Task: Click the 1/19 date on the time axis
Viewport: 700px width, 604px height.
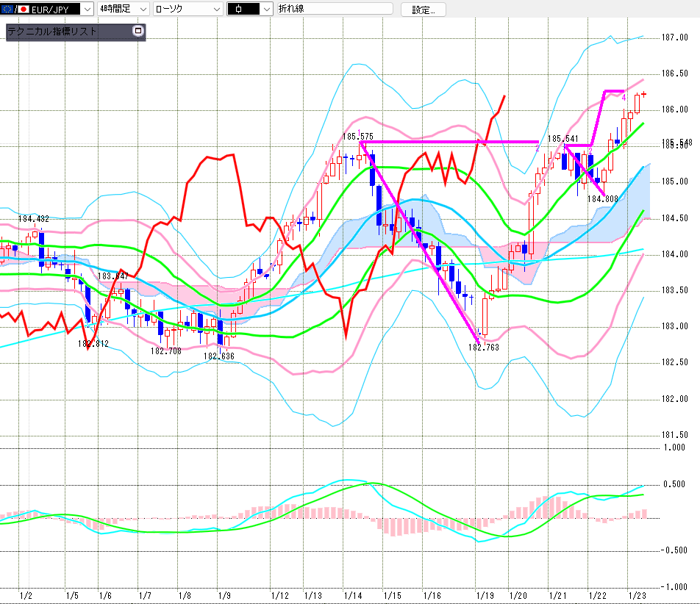Action: [x=485, y=595]
